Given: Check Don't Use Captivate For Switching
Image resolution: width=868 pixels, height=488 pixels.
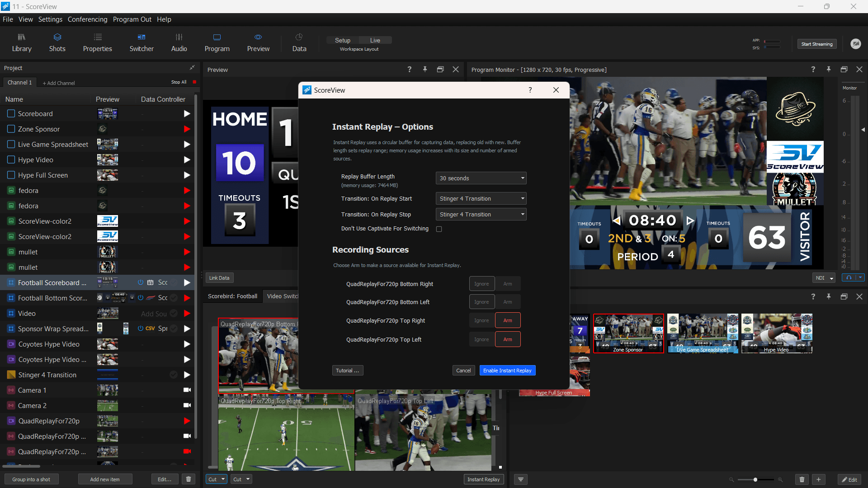Looking at the screenshot, I should tap(439, 229).
